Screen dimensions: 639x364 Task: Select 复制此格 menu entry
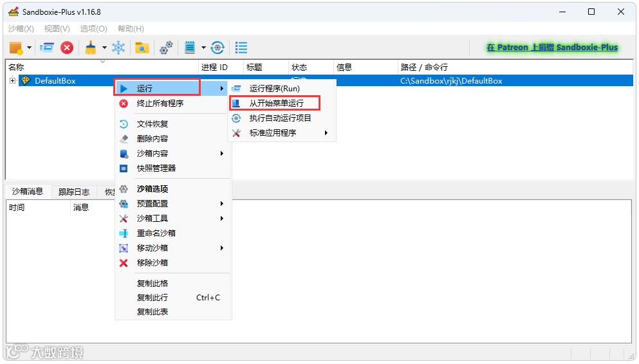tap(173, 284)
